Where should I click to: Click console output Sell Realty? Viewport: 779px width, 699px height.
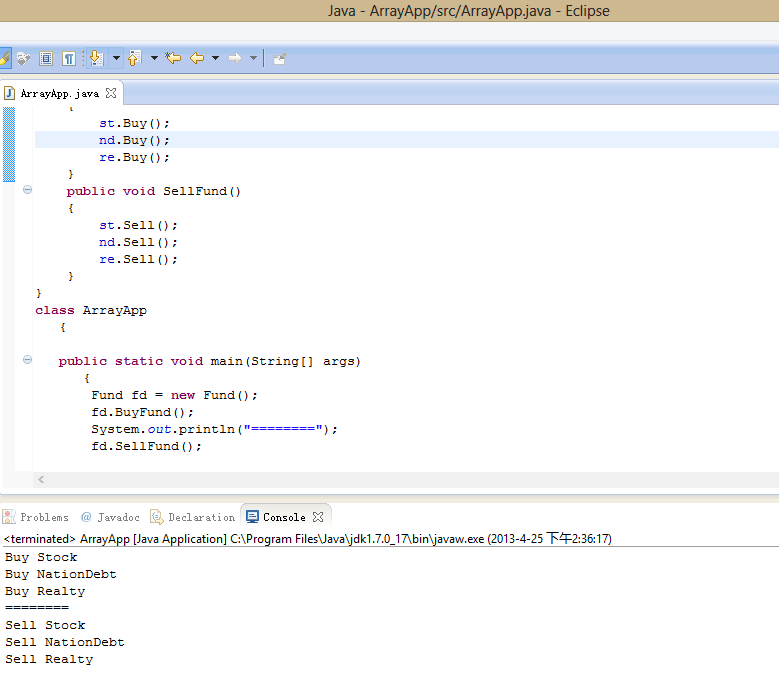(x=49, y=659)
